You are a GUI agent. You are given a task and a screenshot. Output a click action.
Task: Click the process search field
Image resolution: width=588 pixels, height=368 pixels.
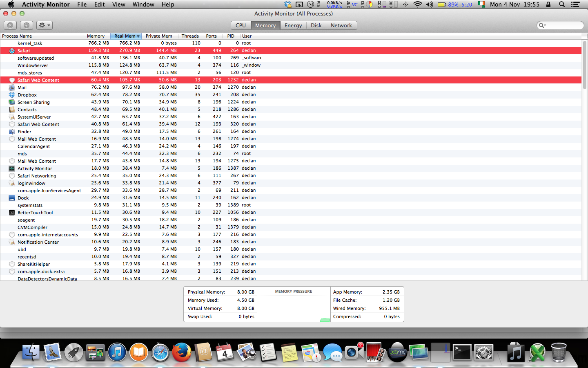coord(560,25)
